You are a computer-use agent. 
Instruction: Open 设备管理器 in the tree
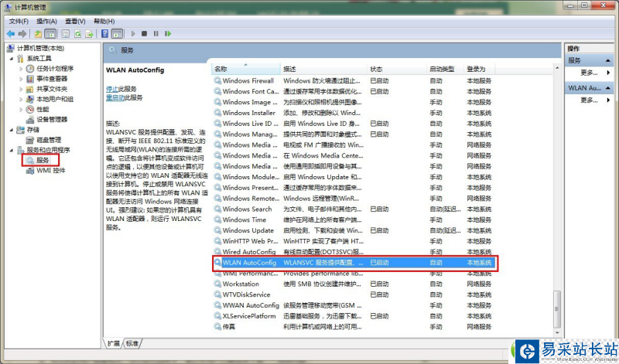point(52,120)
